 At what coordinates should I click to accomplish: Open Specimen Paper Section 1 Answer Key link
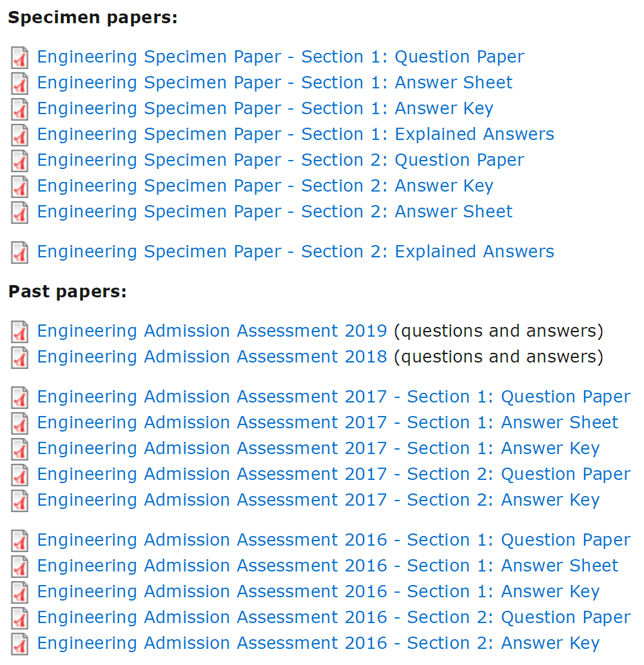(265, 108)
